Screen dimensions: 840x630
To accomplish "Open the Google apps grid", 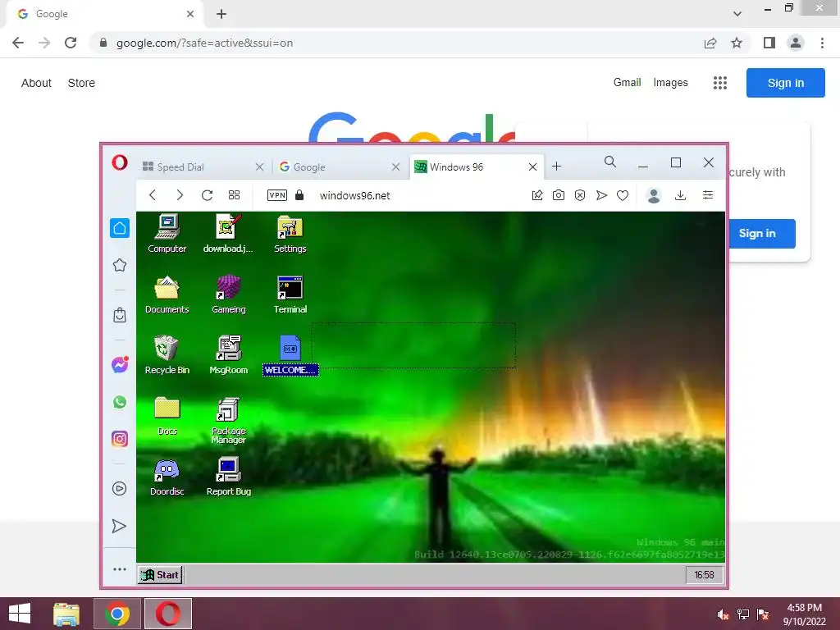I will point(720,83).
